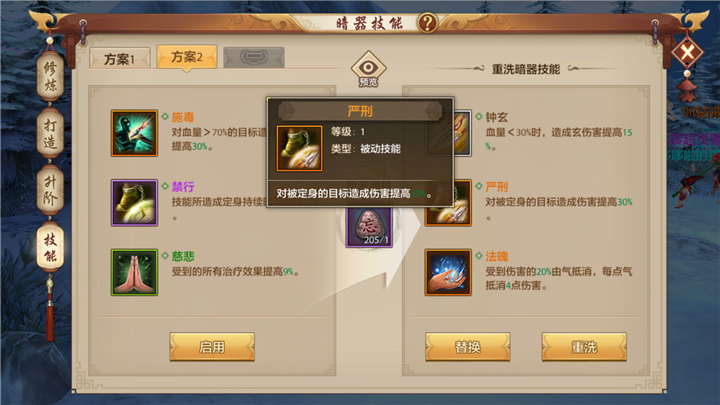Select the 法魄 blue hand skill icon

[x=448, y=272]
